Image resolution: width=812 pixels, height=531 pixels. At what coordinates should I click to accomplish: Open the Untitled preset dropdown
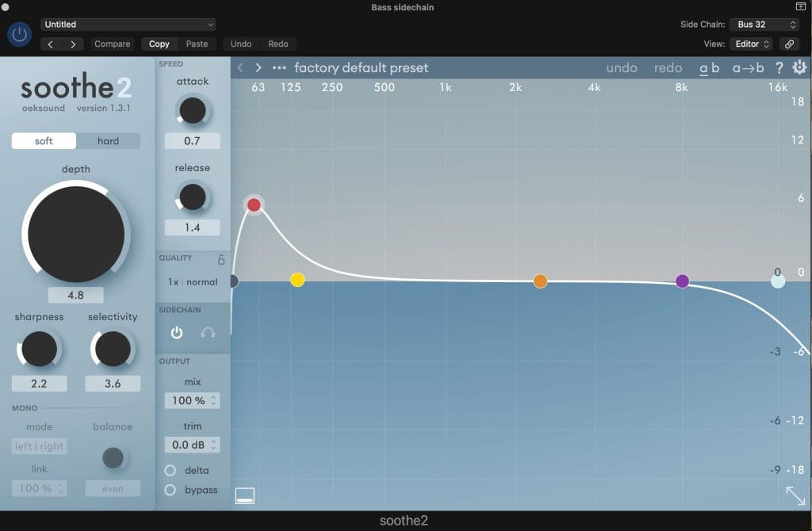point(128,25)
